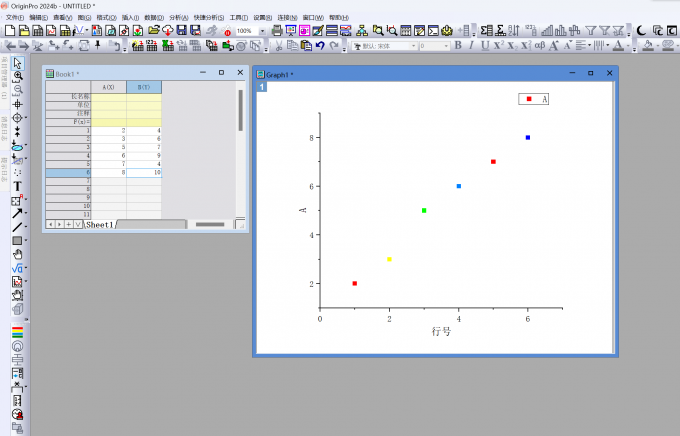Create a new project with the blank page icon

(10, 30)
